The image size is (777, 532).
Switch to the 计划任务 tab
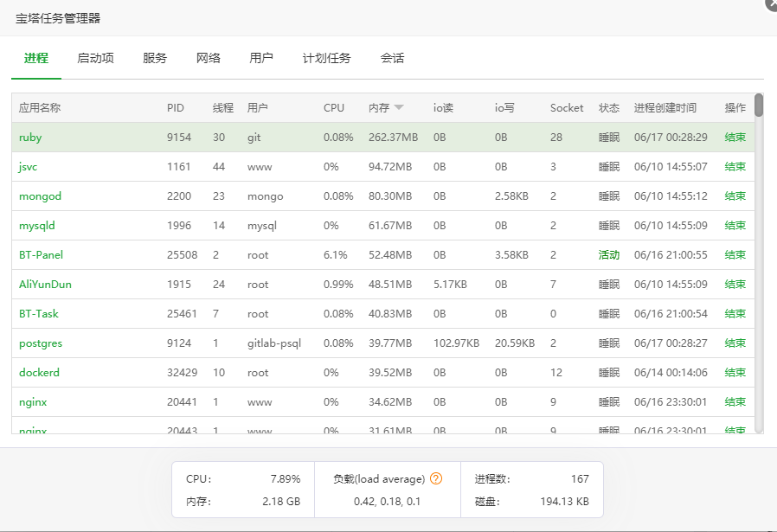[325, 59]
